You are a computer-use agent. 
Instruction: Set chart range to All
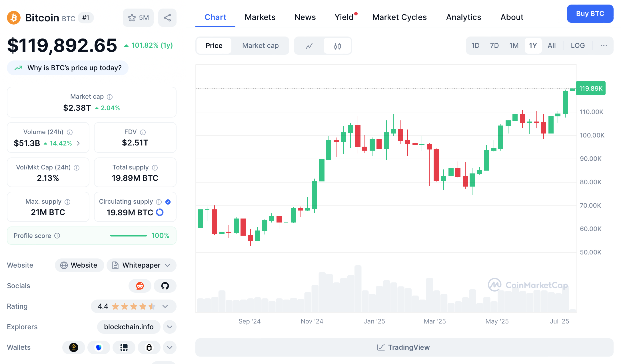pyautogui.click(x=552, y=46)
